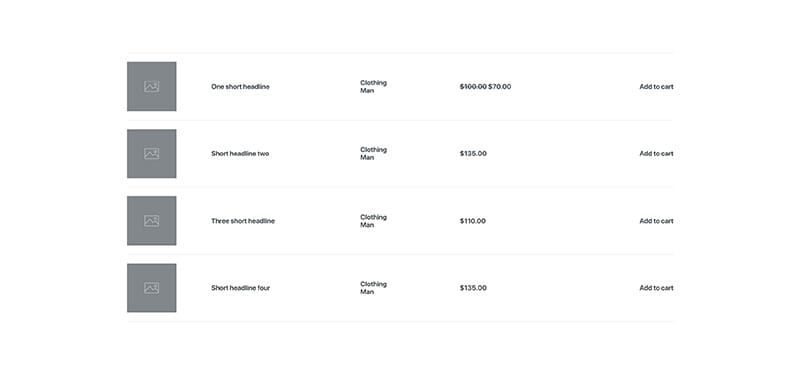800x374 pixels.
Task: Add One short headline to cart
Action: coord(656,87)
